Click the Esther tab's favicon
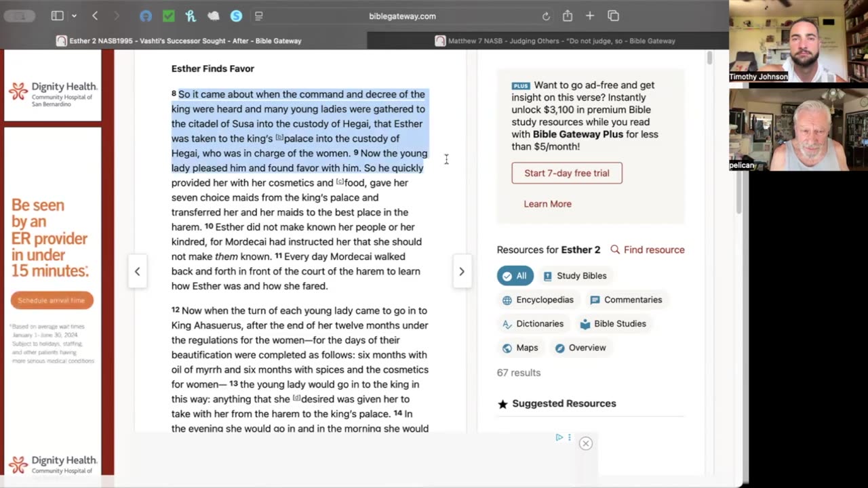 (62, 41)
